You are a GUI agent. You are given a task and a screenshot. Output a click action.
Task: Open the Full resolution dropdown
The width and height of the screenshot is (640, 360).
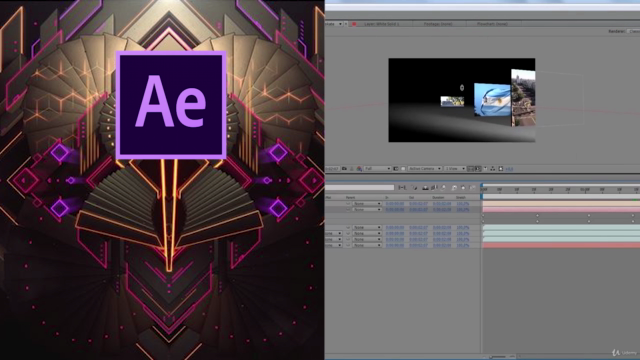click(x=377, y=168)
